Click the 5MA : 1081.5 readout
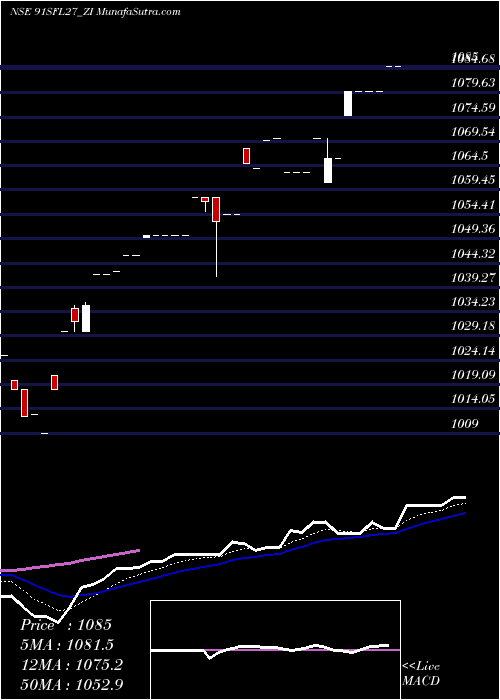This screenshot has width=500, height=700. coord(67,644)
